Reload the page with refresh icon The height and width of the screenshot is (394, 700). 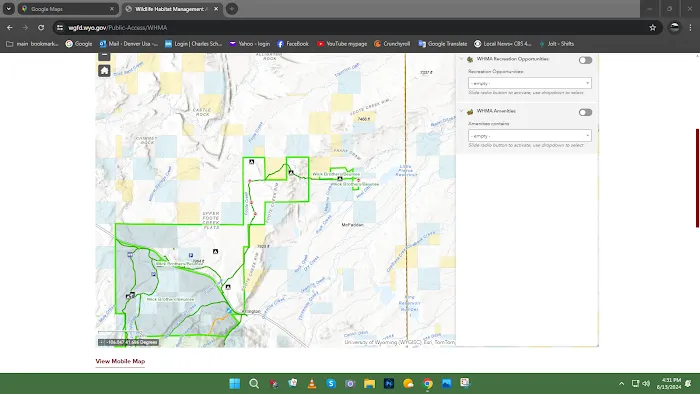coord(41,28)
